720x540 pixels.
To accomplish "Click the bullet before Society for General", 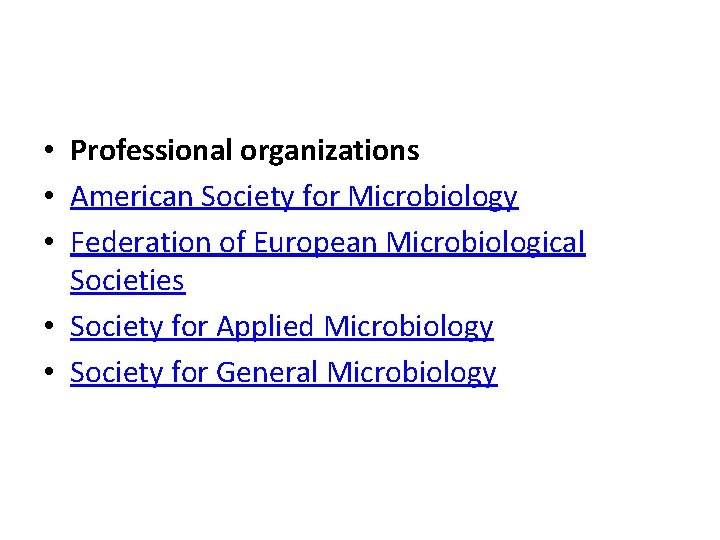I will click(50, 371).
